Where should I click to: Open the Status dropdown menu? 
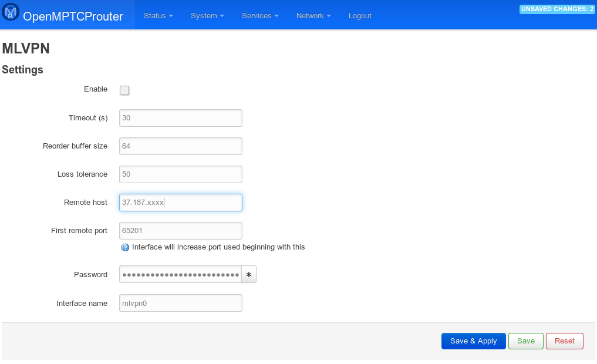pyautogui.click(x=158, y=16)
